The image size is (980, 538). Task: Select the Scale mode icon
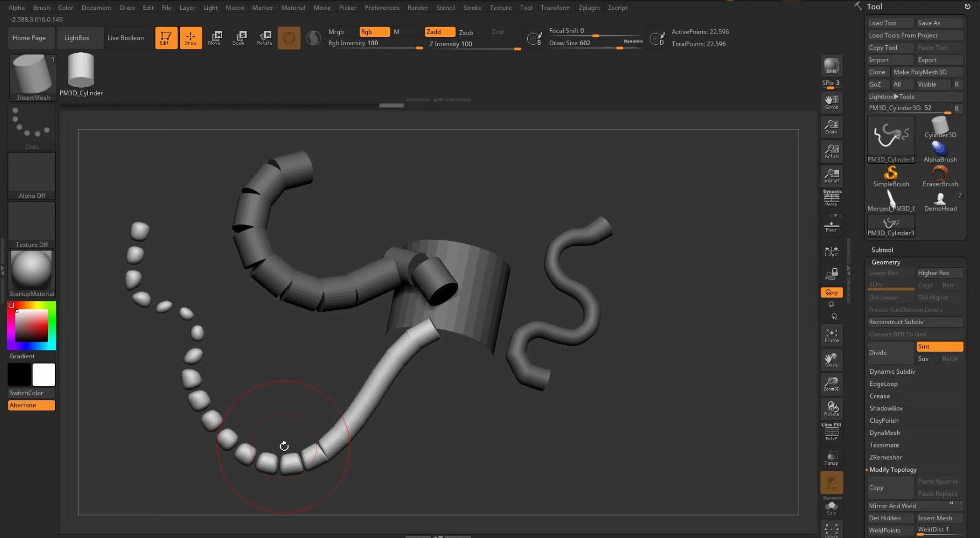click(239, 37)
